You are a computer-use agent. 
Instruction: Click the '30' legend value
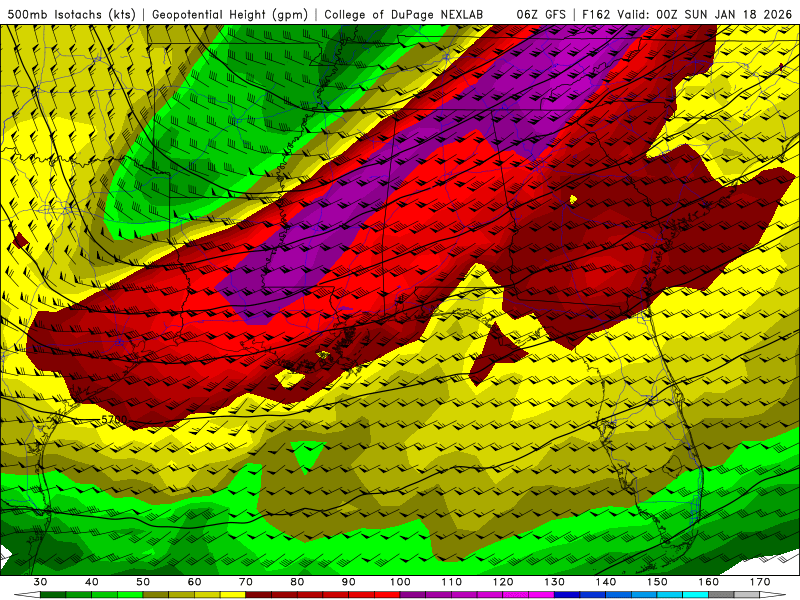click(40, 582)
